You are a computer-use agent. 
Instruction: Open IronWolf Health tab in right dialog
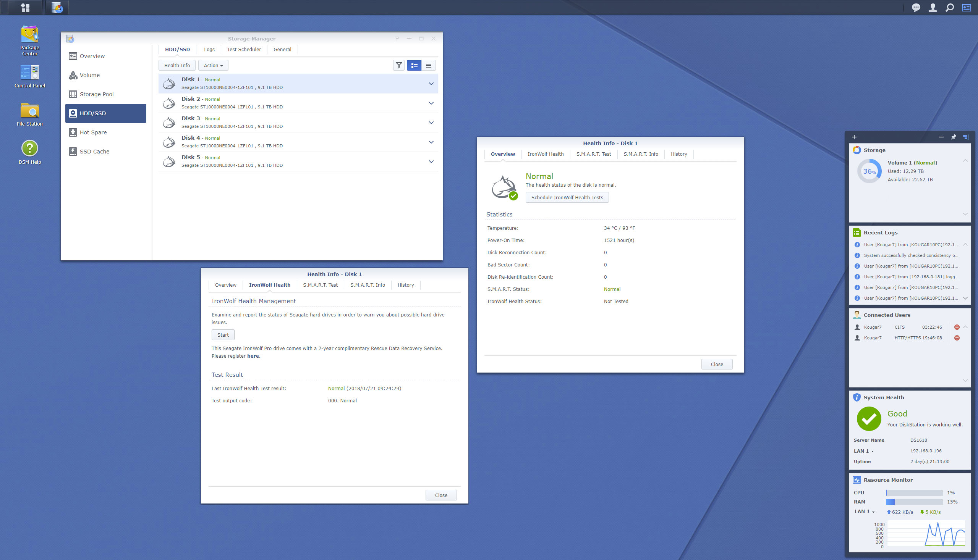[x=546, y=154]
